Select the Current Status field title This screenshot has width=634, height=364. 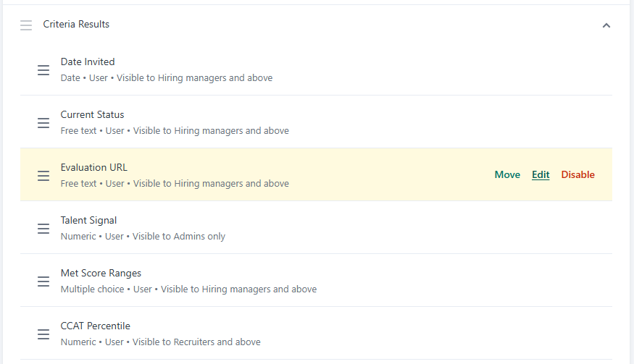[x=92, y=114]
